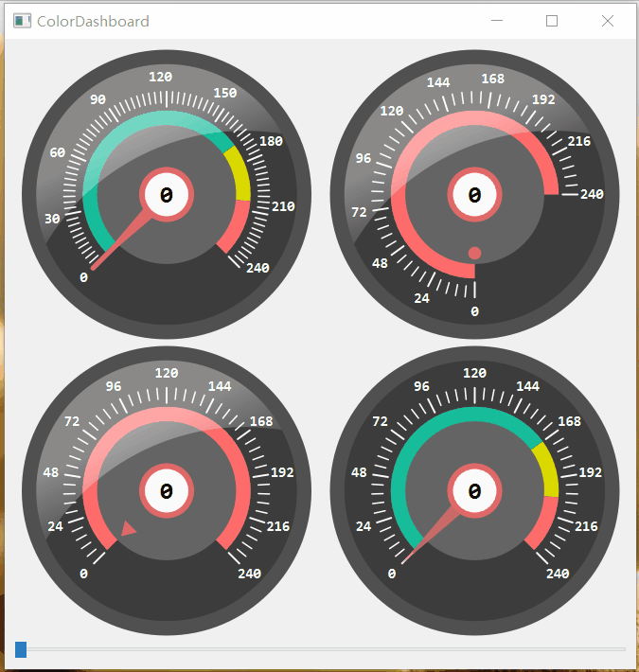Click the center value of top-right gauge
The height and width of the screenshot is (672, 639).
474,195
